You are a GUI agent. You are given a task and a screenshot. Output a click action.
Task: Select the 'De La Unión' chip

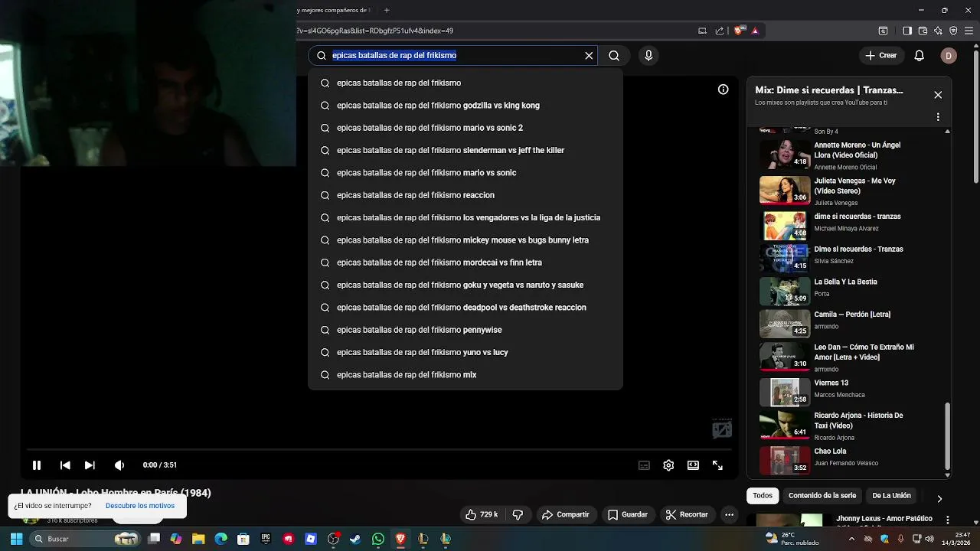(x=891, y=495)
